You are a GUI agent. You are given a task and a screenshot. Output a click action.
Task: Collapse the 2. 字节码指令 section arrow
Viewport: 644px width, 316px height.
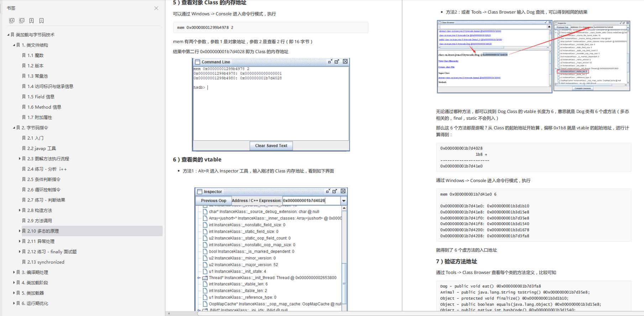pos(14,128)
